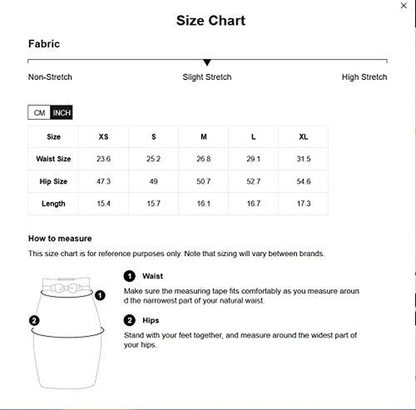
Task: Select the XL size column header
Action: pyautogui.click(x=303, y=137)
